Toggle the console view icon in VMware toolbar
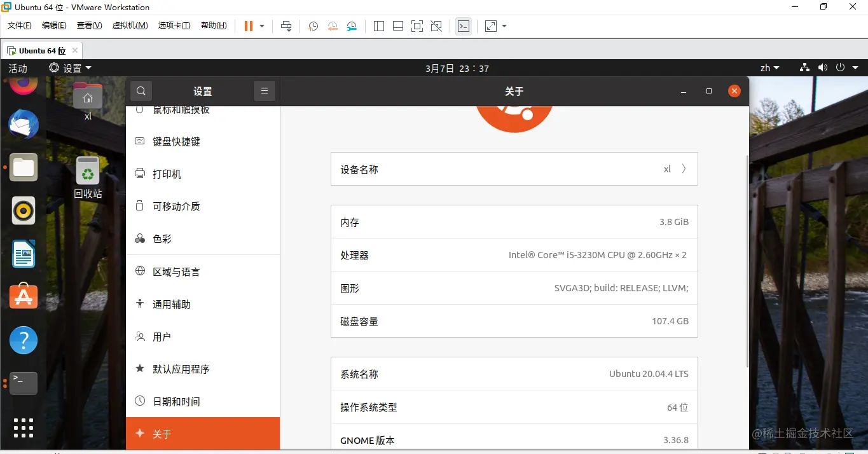Screen dimensions: 868x454 tap(464, 26)
